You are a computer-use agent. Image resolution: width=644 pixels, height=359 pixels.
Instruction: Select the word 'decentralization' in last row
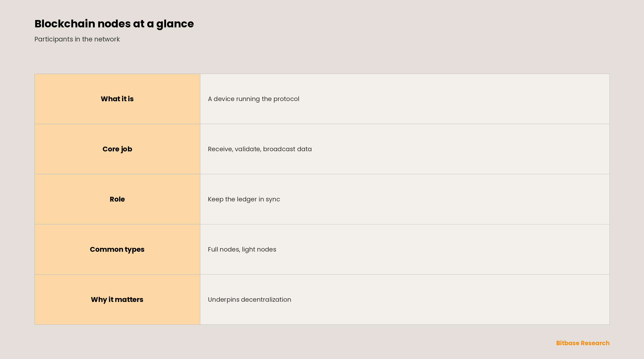pos(266,299)
